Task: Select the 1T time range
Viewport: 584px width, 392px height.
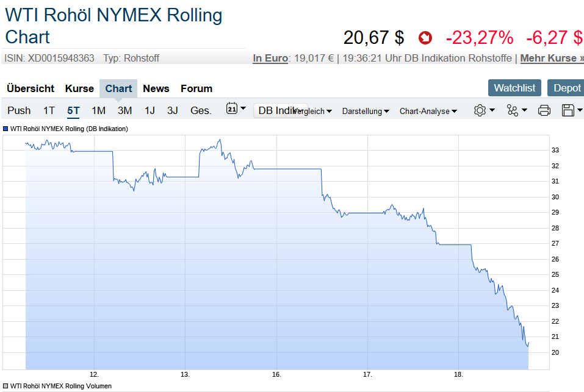Action: (x=49, y=110)
